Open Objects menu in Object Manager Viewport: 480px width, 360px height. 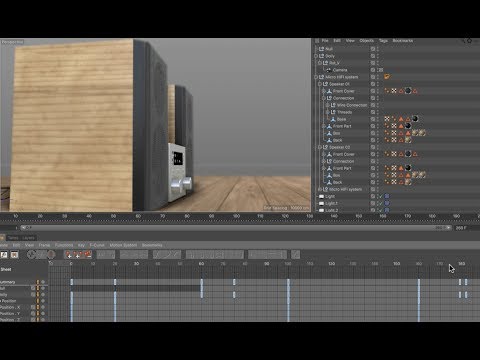366,41
